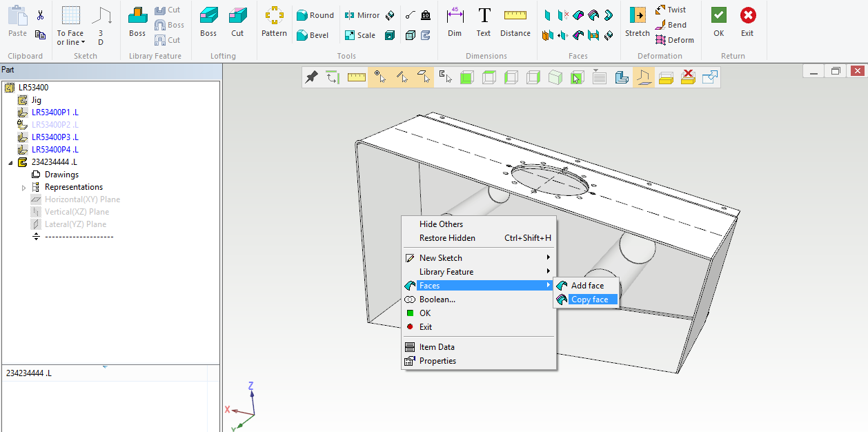Click the Stretch deformation tool
Screen dimensions: 868x432
tap(637, 22)
